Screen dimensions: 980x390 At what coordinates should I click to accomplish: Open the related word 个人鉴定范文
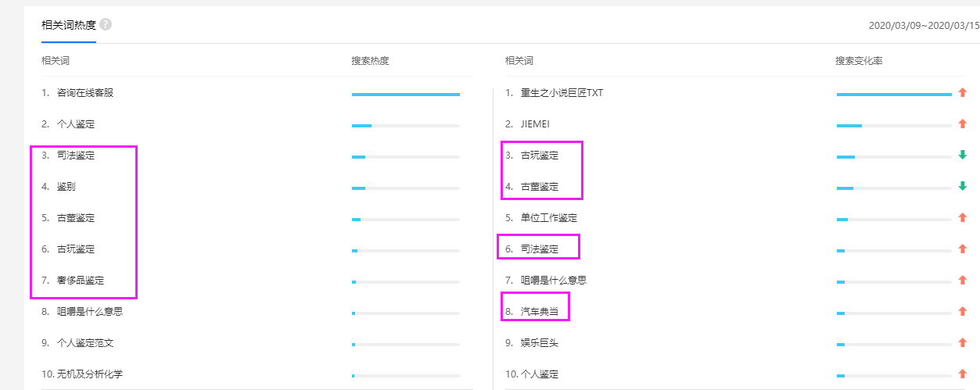(85, 343)
